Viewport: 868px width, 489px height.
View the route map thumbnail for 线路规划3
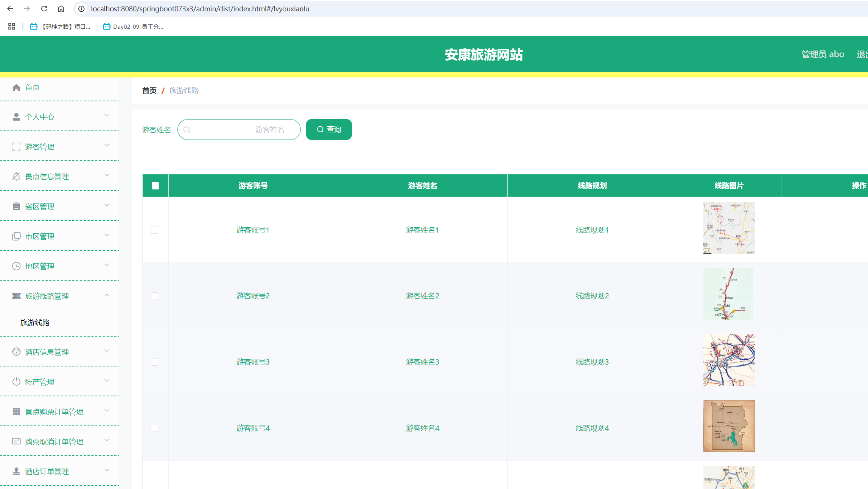pyautogui.click(x=729, y=360)
